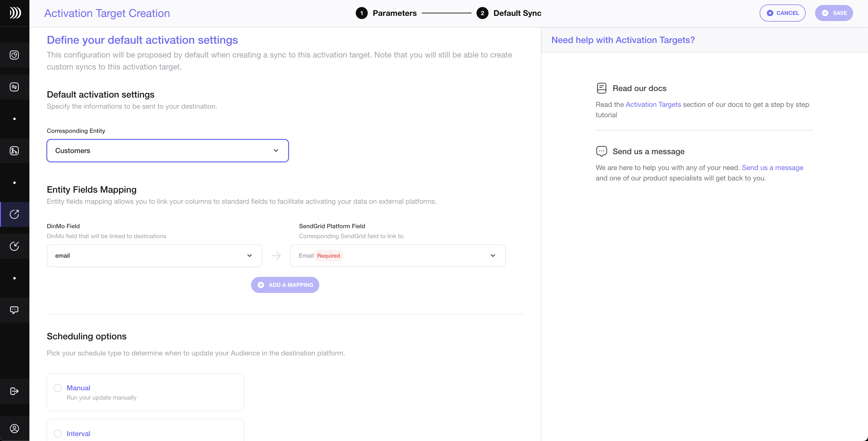Click the logout icon in the sidebar
The height and width of the screenshot is (441, 868).
(x=14, y=391)
